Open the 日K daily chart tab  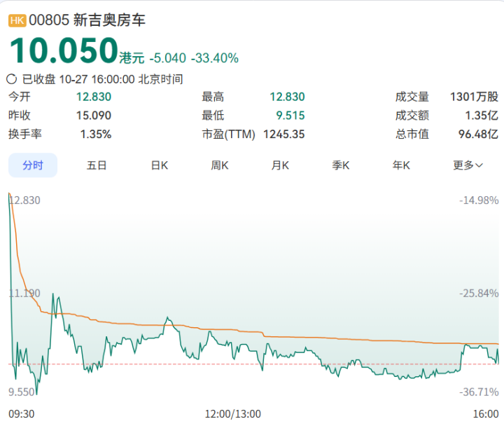click(160, 165)
